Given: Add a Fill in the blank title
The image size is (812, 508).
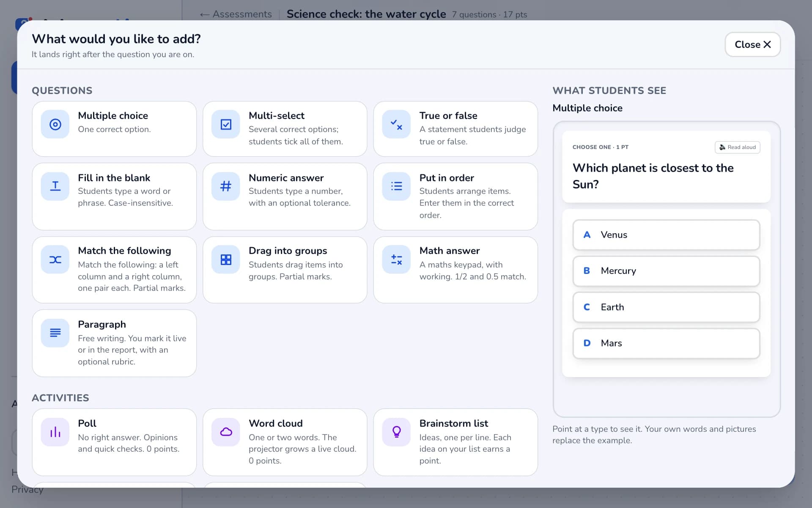Looking at the screenshot, I should tap(114, 178).
